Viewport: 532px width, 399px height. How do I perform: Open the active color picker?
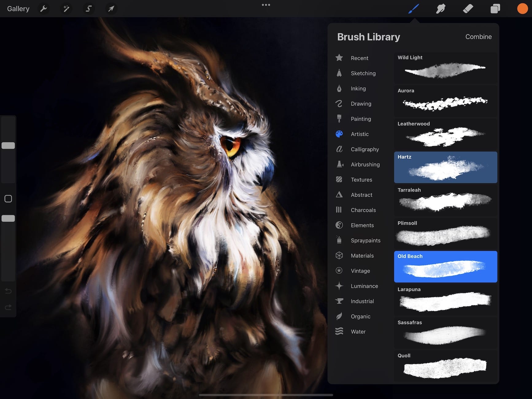(x=522, y=8)
